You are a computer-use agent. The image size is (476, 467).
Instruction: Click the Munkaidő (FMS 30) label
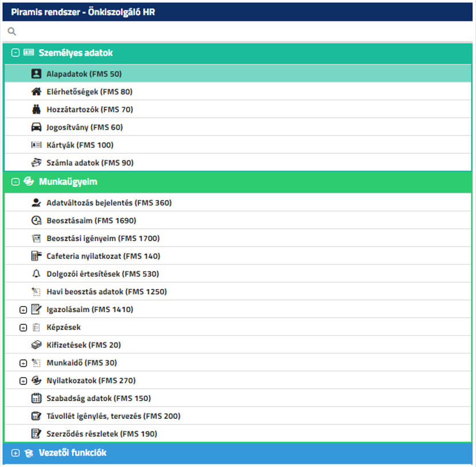click(x=81, y=363)
